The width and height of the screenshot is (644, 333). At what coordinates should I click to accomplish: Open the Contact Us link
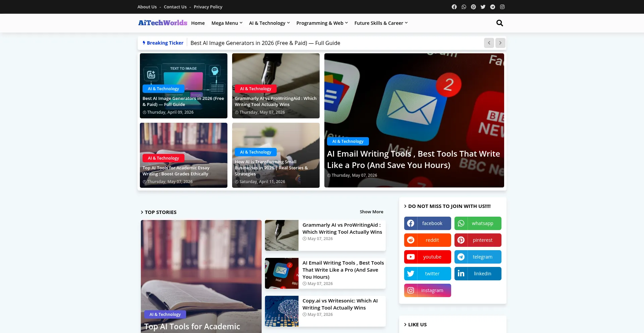pos(175,7)
